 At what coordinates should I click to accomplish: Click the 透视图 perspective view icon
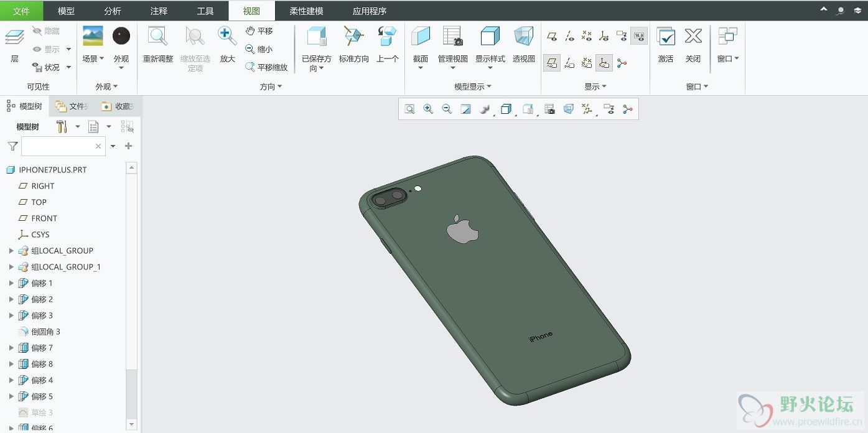523,36
